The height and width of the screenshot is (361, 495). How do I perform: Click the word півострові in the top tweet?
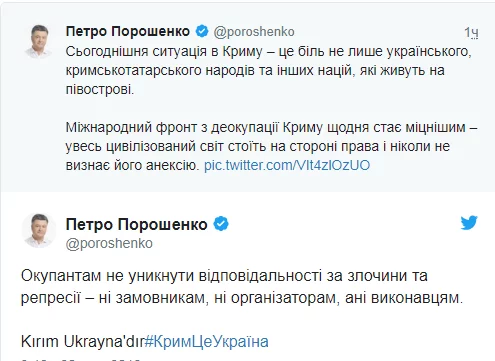click(x=100, y=89)
